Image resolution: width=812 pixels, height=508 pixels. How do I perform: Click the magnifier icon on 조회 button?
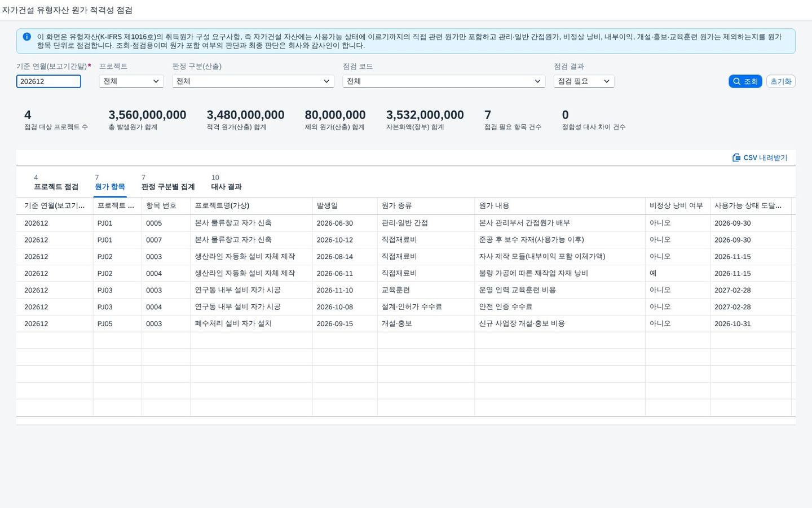coord(736,81)
